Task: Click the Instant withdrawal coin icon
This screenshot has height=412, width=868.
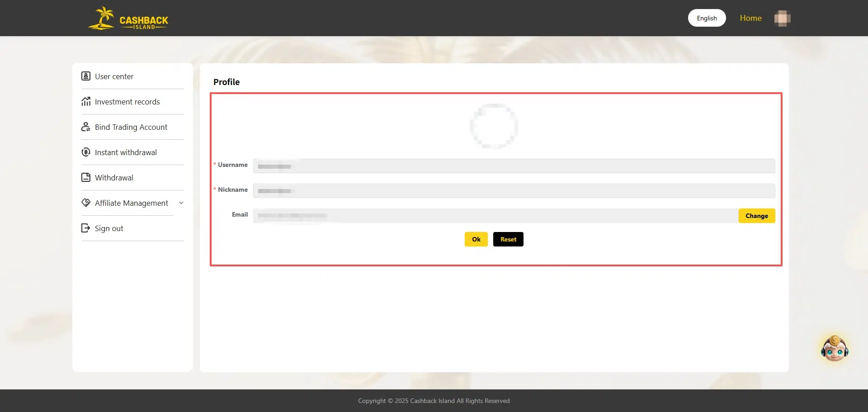Action: point(86,152)
